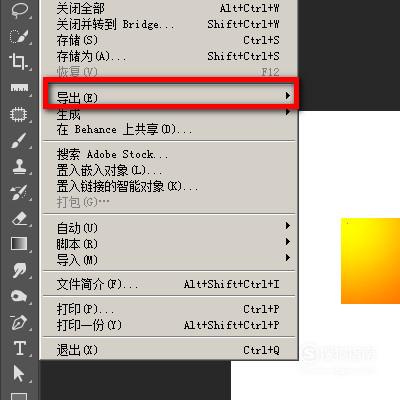Image resolution: width=400 pixels, height=400 pixels.
Task: Choose 存储(S) to save
Action: click(169, 40)
